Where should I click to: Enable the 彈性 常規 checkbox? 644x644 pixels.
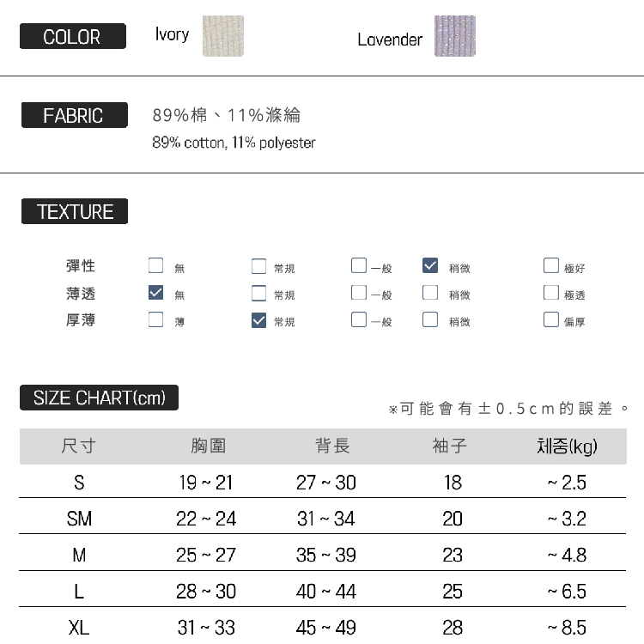[258, 266]
